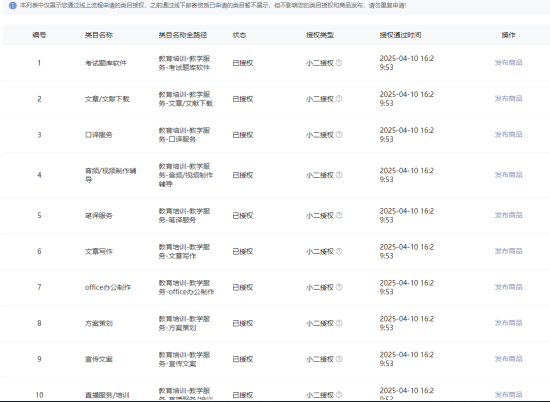Click help icon beside 小二授权 in row 4

click(339, 175)
